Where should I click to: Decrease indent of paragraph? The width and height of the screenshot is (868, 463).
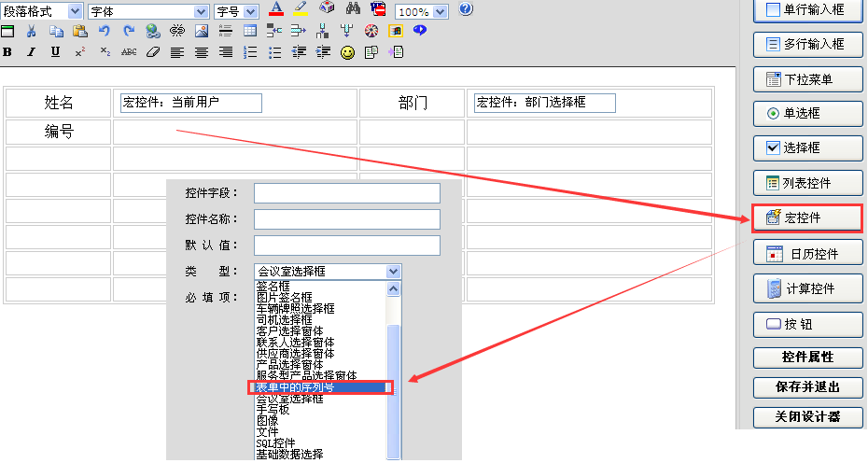pos(299,52)
